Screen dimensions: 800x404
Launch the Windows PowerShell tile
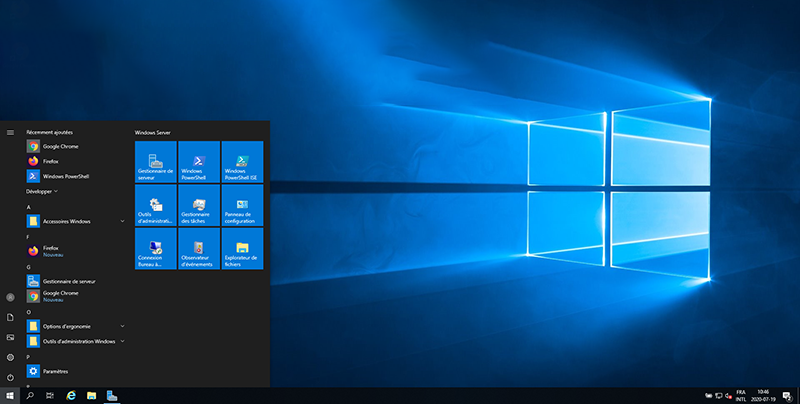tap(199, 162)
